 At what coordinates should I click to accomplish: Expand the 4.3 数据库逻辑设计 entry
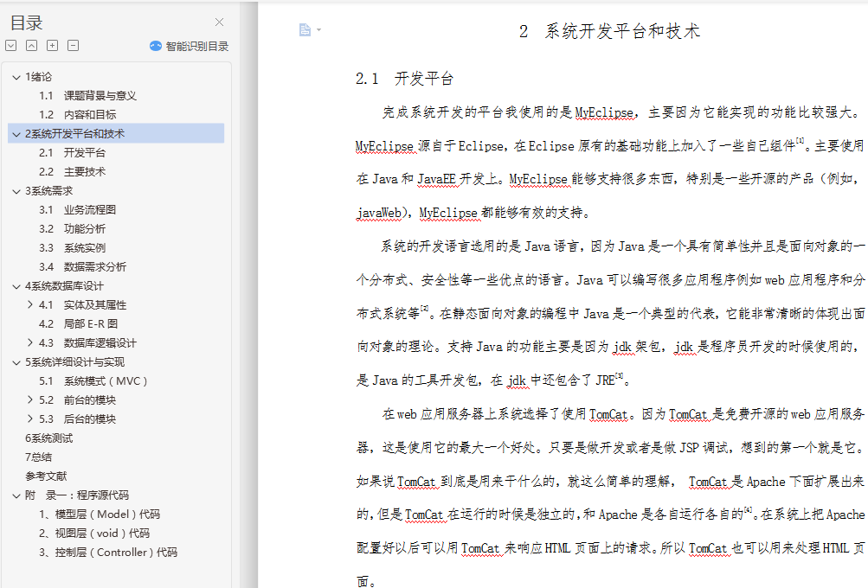(30, 343)
